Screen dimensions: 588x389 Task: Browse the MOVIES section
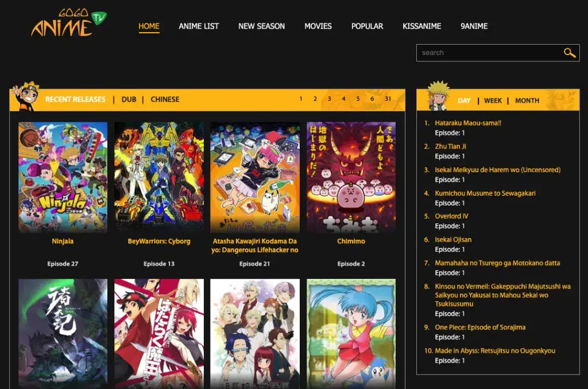(318, 26)
